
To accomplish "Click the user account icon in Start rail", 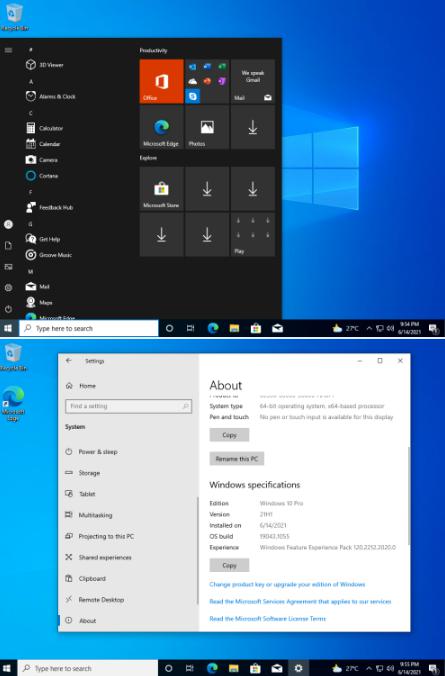I will click(8, 224).
